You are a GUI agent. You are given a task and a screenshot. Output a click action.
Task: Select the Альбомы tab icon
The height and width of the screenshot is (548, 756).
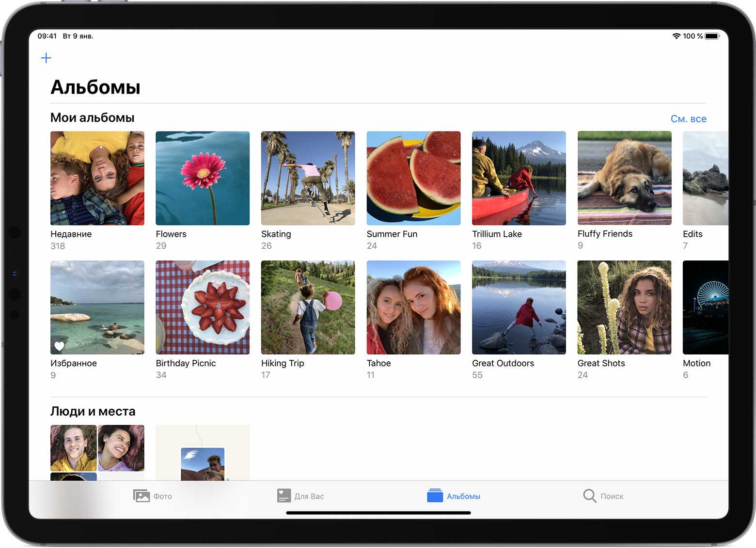[x=435, y=496]
